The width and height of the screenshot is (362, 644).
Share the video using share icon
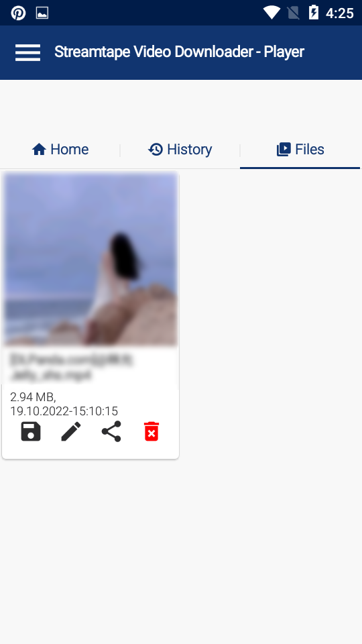pos(111,431)
